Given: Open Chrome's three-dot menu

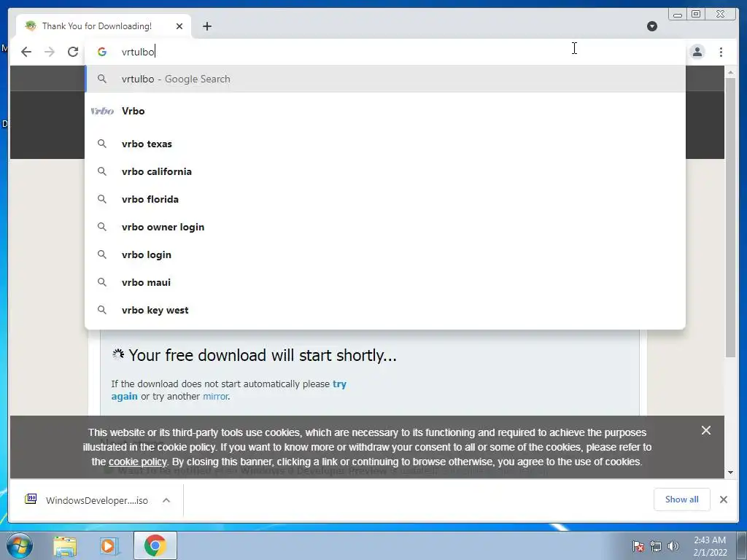Looking at the screenshot, I should click(721, 52).
